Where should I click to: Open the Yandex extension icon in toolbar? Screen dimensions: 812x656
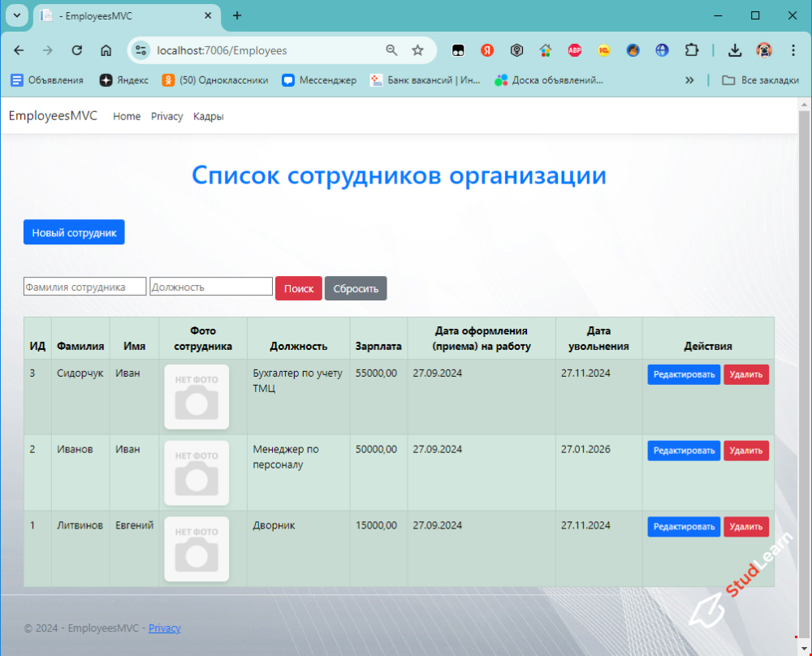pos(487,50)
